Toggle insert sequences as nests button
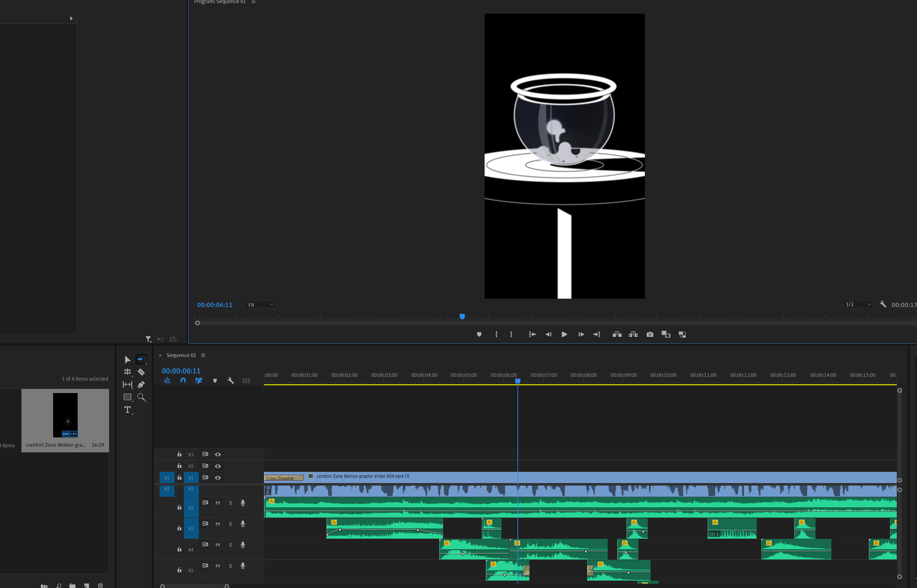The image size is (917, 588). coord(167,381)
